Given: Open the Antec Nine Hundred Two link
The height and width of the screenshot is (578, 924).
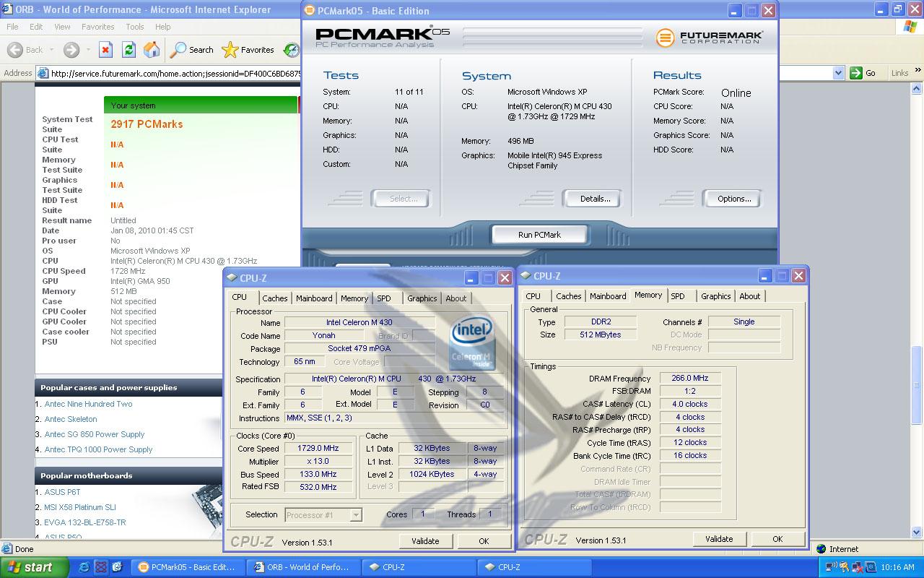Looking at the screenshot, I should point(88,404).
